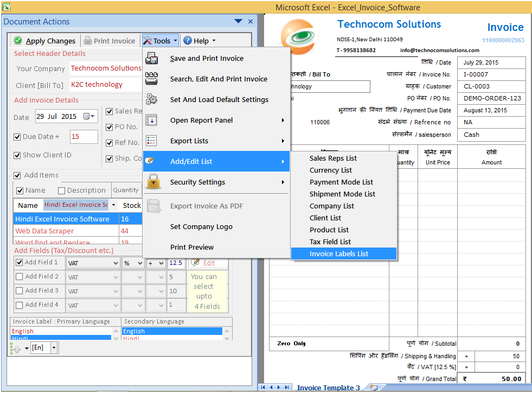Screen dimensions: 532x393
Task: Click the Open Report Panel icon
Action: 152,120
